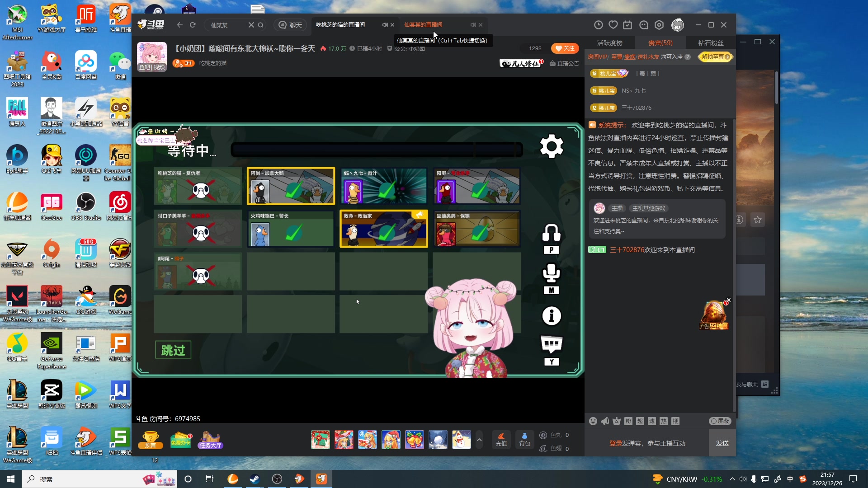Refresh the Douyu page
The height and width of the screenshot is (488, 868).
pos(193,25)
